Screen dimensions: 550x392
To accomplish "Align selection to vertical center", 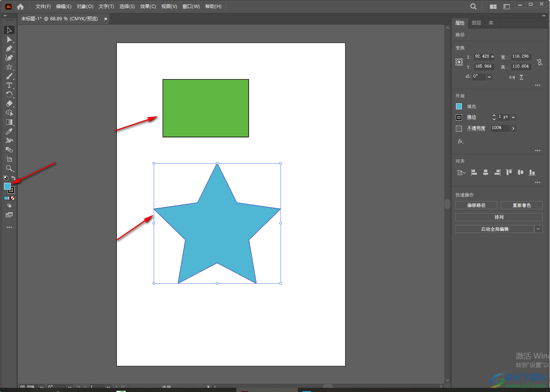I will [520, 172].
